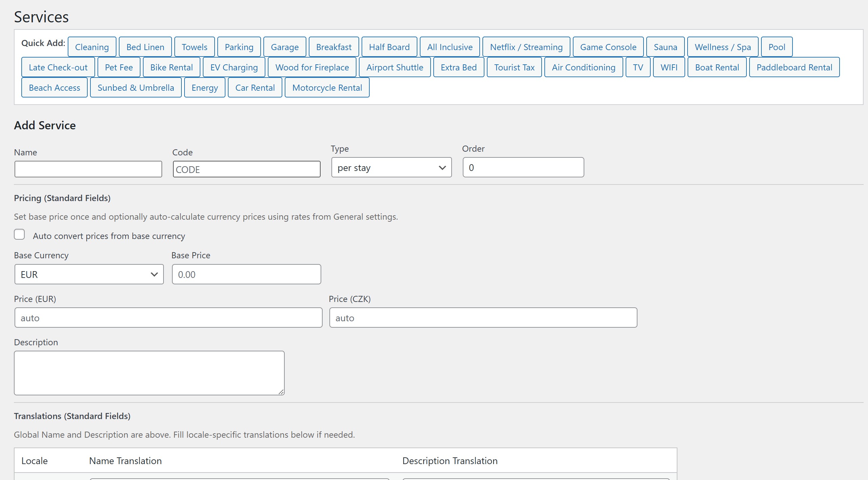
Task: Quick Add the Motorcycle Rental service
Action: [x=327, y=87]
